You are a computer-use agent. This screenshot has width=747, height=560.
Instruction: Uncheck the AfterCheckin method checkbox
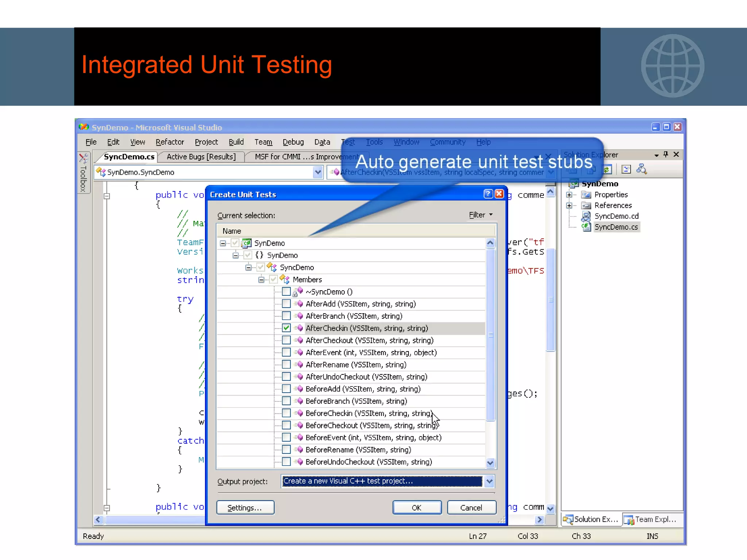(x=286, y=328)
